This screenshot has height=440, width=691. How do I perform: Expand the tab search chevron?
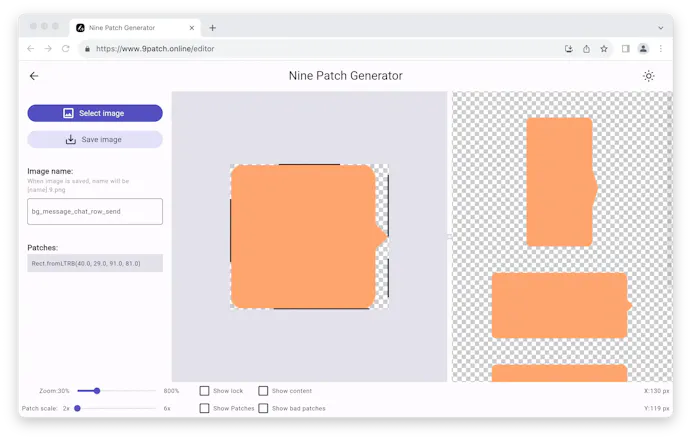(x=661, y=28)
